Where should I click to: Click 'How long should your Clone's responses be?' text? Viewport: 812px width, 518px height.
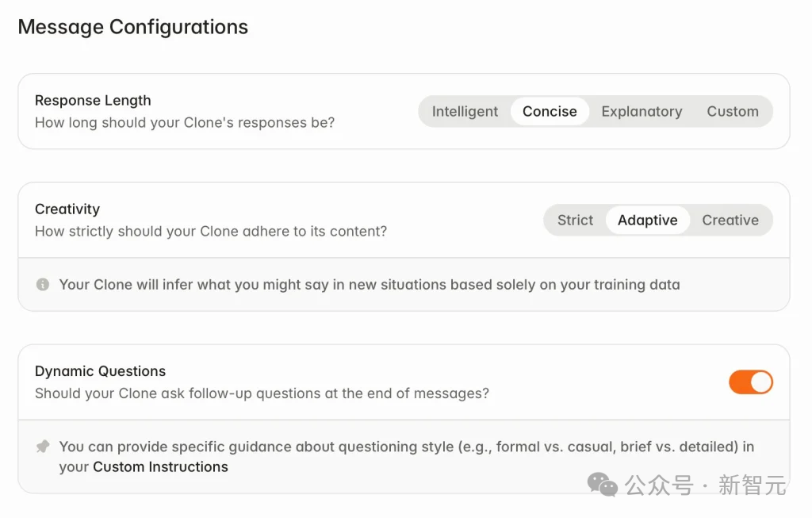click(185, 123)
